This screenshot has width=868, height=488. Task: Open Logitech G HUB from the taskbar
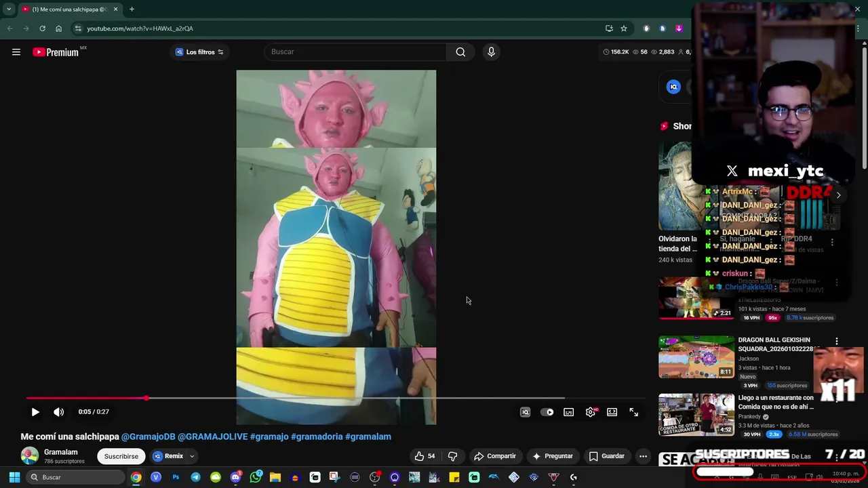(573, 477)
